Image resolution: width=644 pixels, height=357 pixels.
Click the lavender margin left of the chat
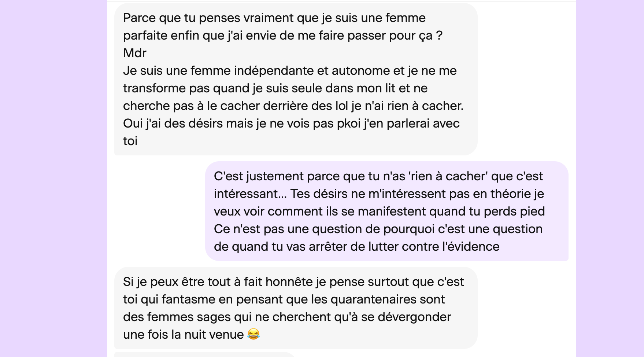(x=53, y=178)
